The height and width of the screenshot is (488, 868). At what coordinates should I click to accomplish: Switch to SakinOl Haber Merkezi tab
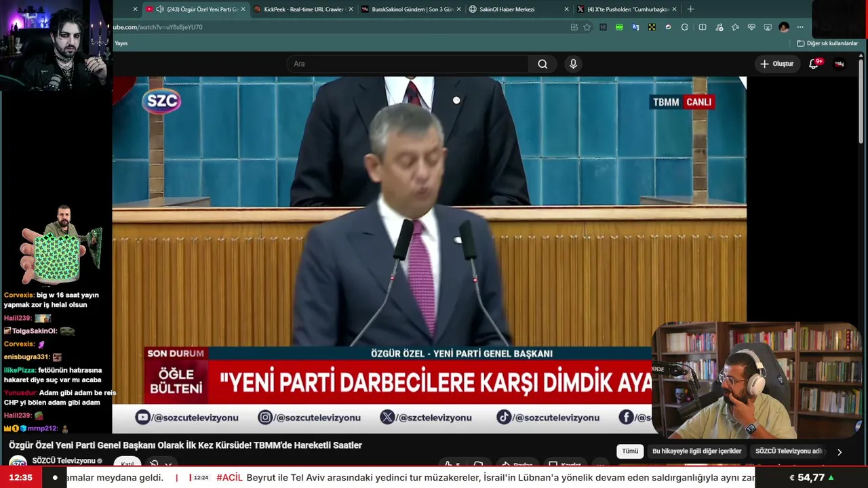coord(518,9)
